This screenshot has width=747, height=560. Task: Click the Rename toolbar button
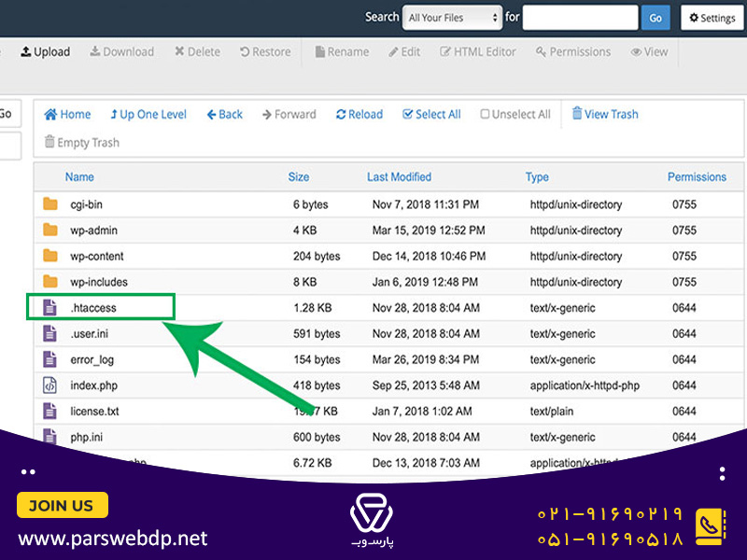[342, 51]
